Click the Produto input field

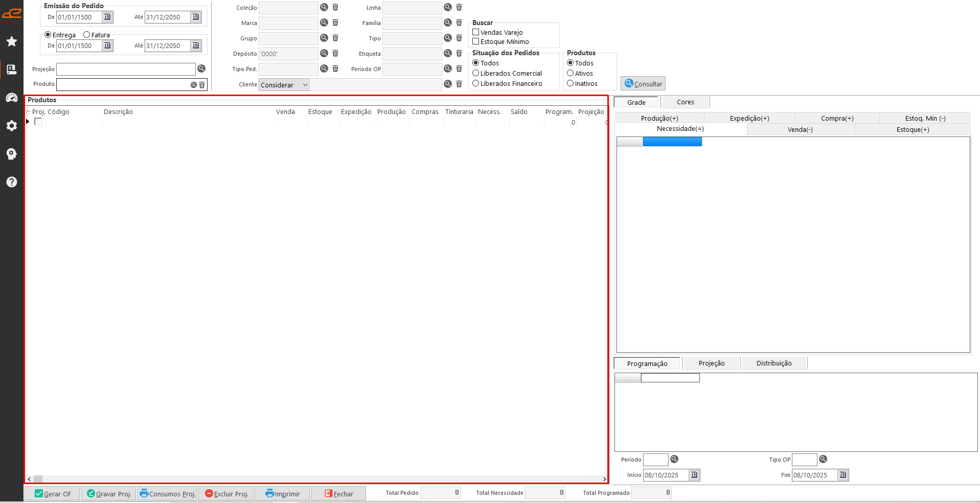pos(123,84)
